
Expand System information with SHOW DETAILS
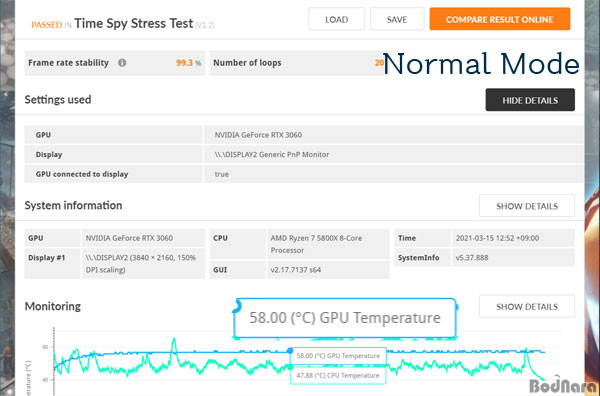pyautogui.click(x=527, y=206)
